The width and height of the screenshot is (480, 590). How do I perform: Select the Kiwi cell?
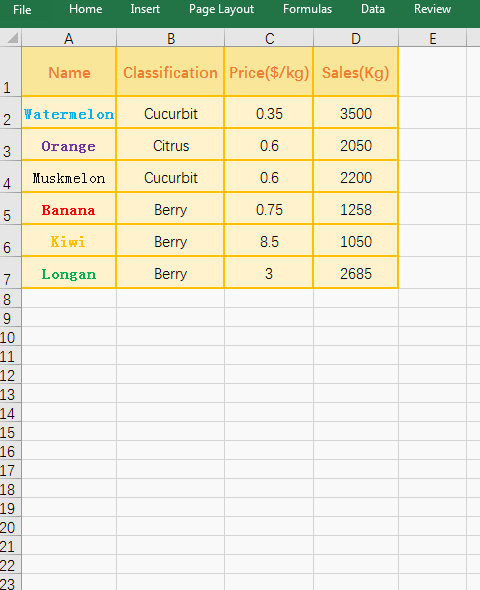(69, 241)
